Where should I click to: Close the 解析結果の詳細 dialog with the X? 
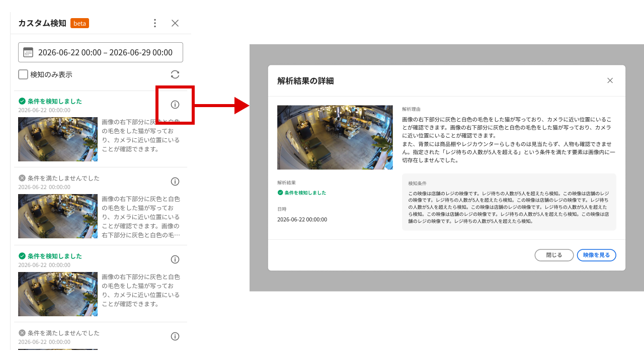(x=610, y=80)
